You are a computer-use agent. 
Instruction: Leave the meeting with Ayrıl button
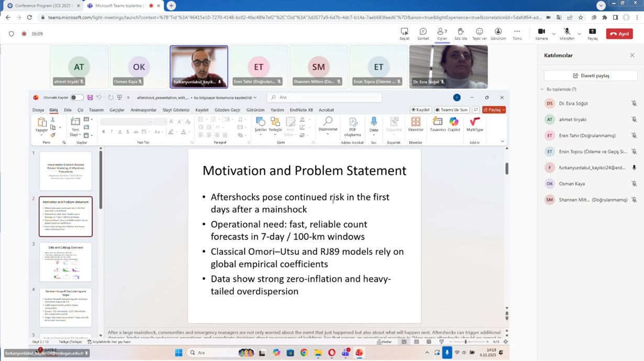[619, 34]
